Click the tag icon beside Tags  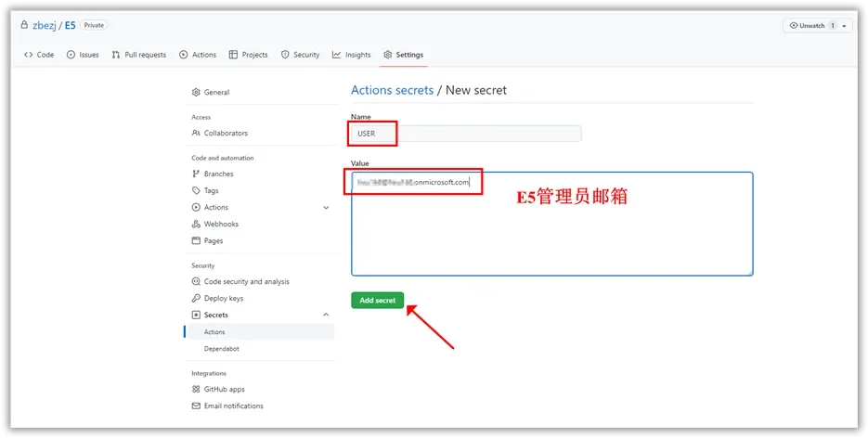(x=196, y=190)
